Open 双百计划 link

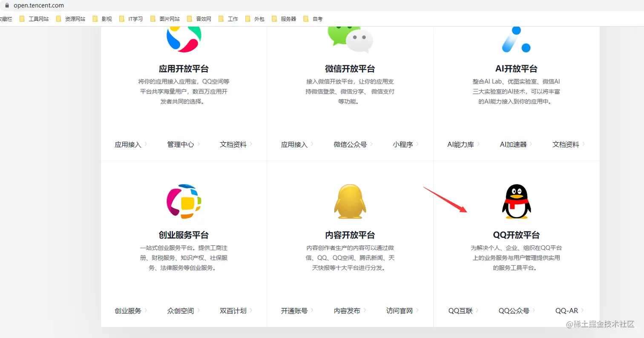point(236,311)
